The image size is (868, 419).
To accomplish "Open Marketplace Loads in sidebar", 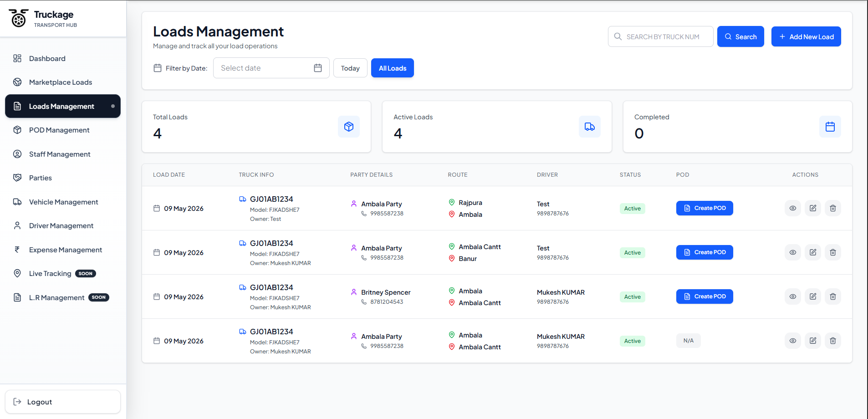I will (x=63, y=82).
